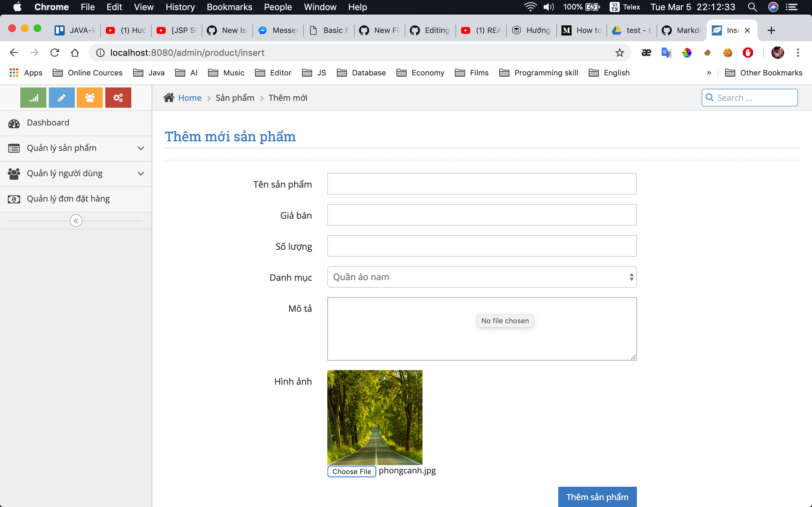Image resolution: width=812 pixels, height=507 pixels.
Task: Open the Bookmarks menu in the menu bar
Action: (x=230, y=7)
